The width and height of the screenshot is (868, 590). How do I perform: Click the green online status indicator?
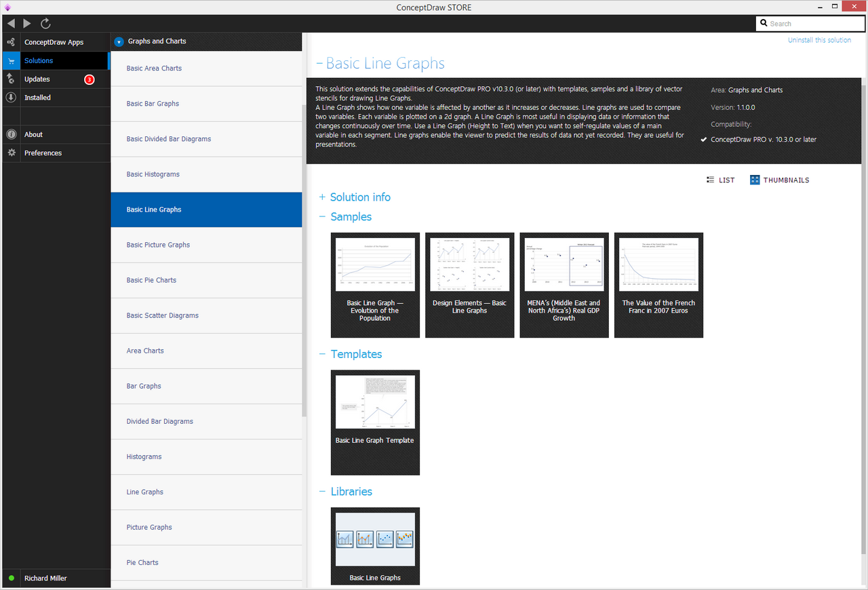point(11,578)
